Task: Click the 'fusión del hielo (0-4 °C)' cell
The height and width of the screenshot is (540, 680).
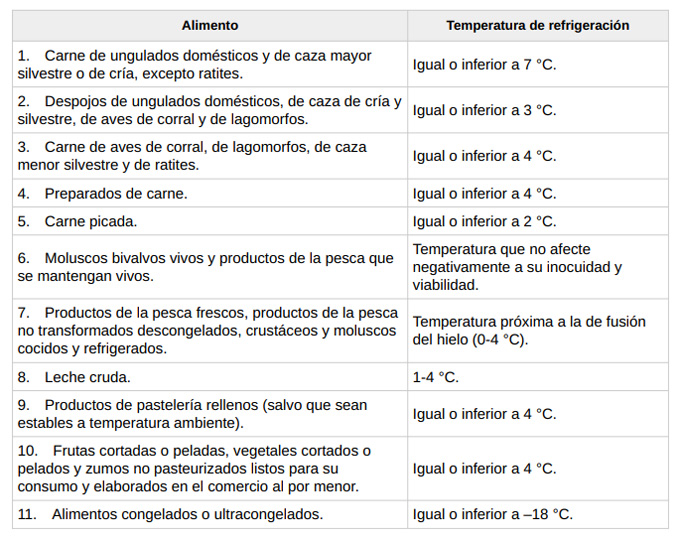Action: pyautogui.click(x=529, y=331)
